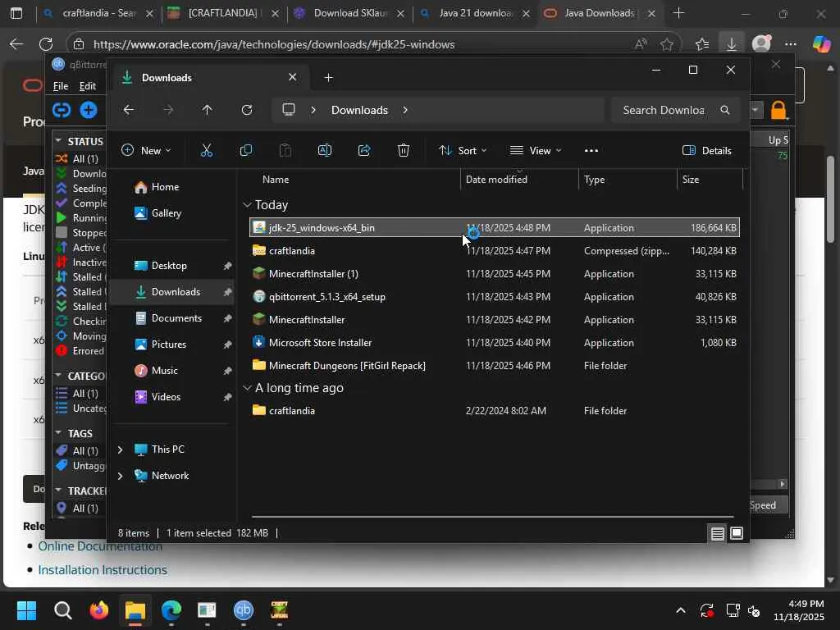Switch to craftlandia search browser tab
Viewport: 840px width, 630px height.
[x=98, y=13]
